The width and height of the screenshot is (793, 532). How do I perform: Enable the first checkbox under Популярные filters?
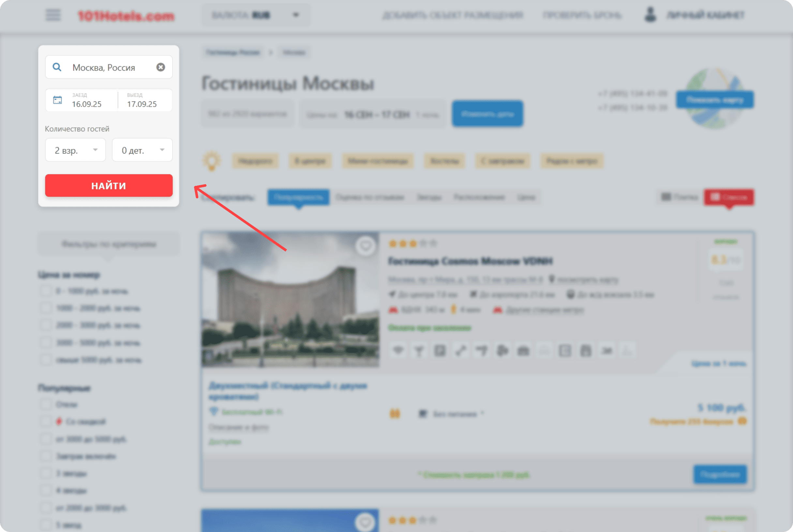point(46,405)
